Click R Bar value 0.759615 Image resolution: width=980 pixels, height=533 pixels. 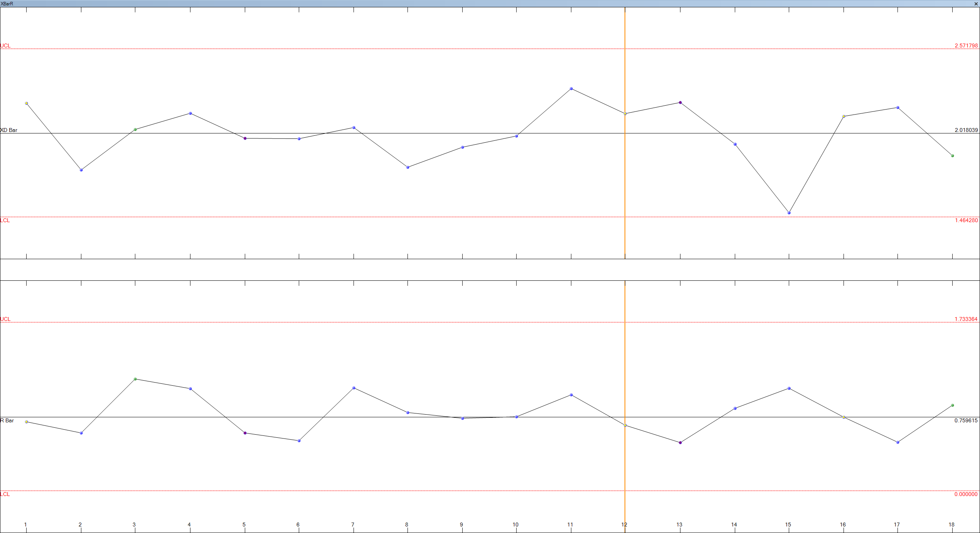coord(966,420)
